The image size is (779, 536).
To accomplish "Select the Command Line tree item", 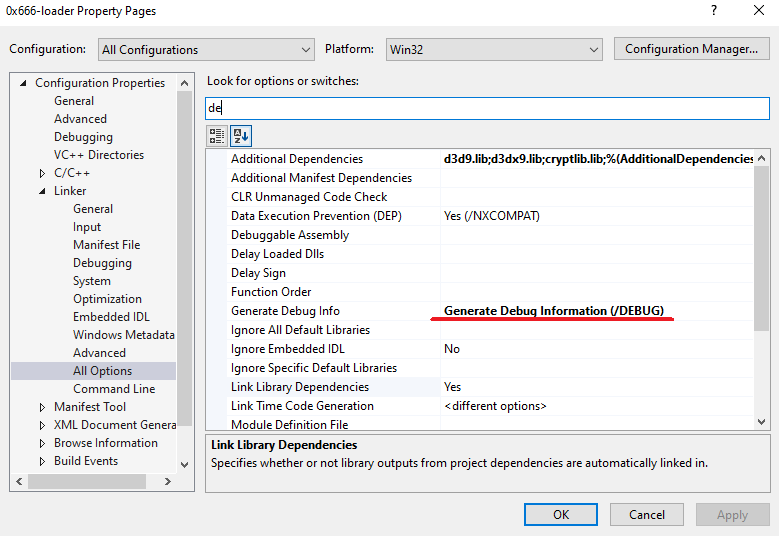I will [114, 389].
